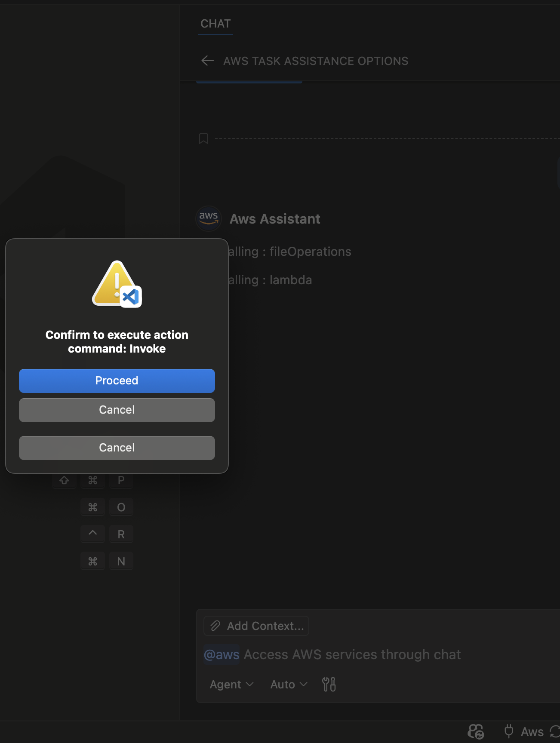Click the 'Aws Assistant' name label

(x=275, y=219)
